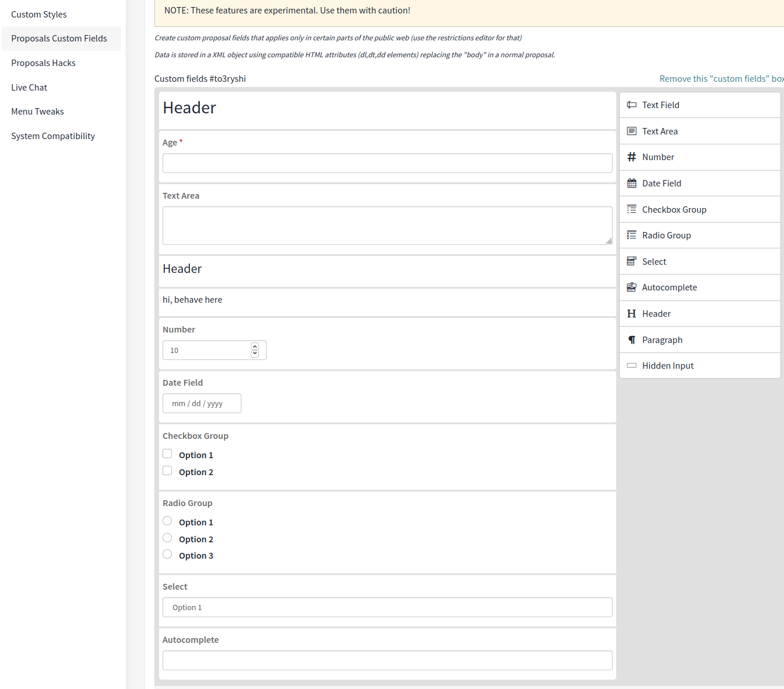Click the Text Field icon in palette
This screenshot has height=689, width=784.
click(631, 105)
